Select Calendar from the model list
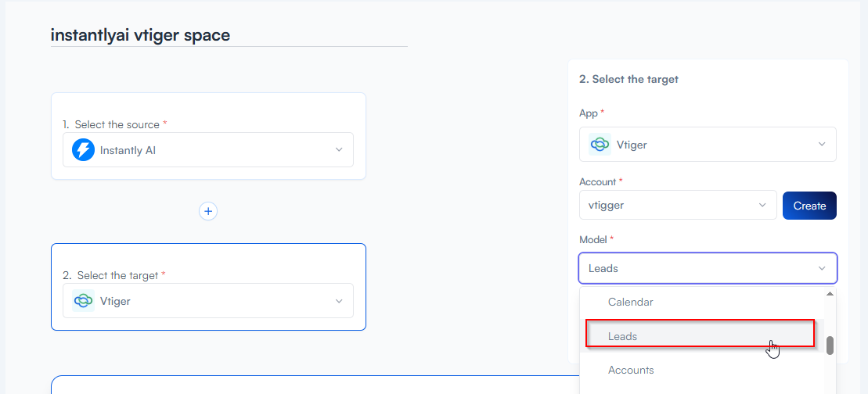 point(631,302)
